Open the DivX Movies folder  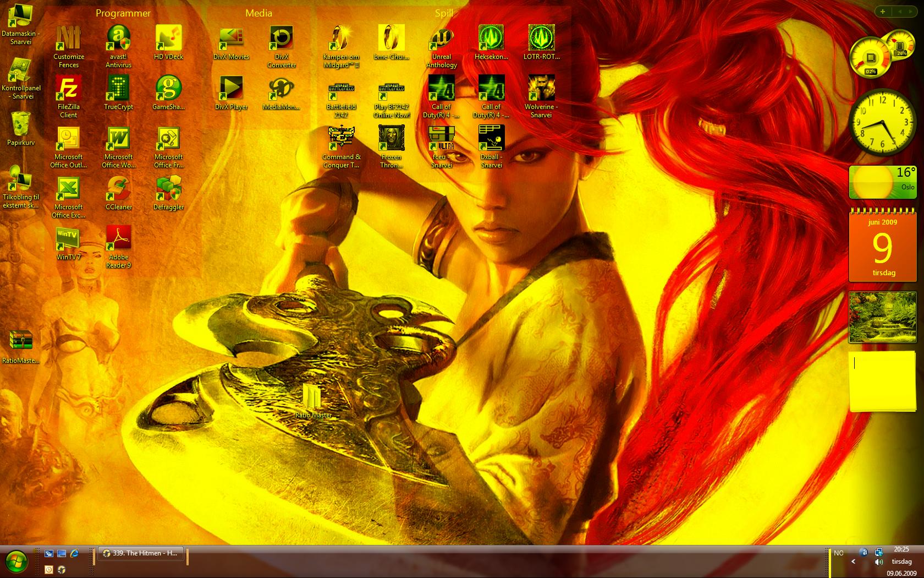pyautogui.click(x=231, y=43)
